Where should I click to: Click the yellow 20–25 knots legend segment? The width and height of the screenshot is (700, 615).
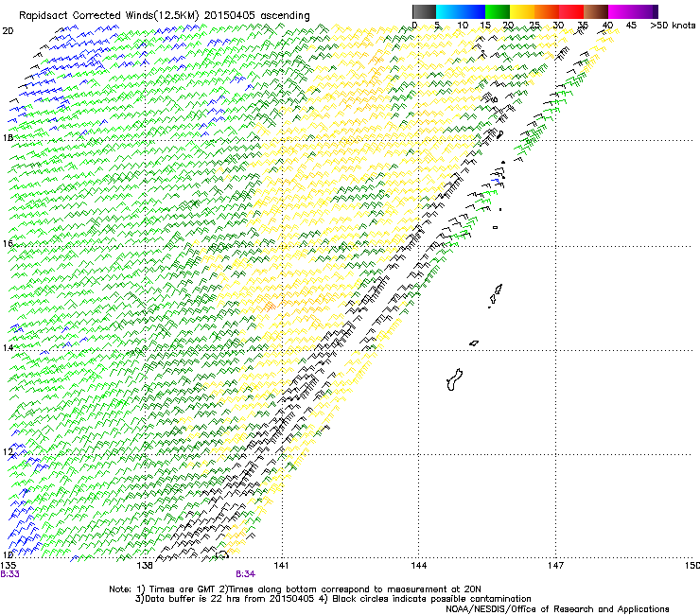click(x=522, y=11)
